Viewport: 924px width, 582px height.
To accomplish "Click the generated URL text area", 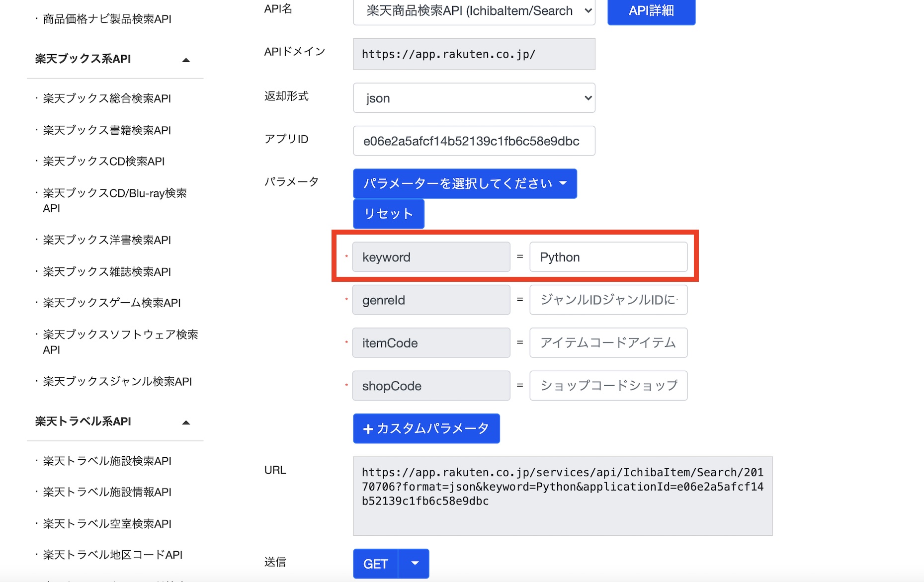I will click(x=563, y=496).
